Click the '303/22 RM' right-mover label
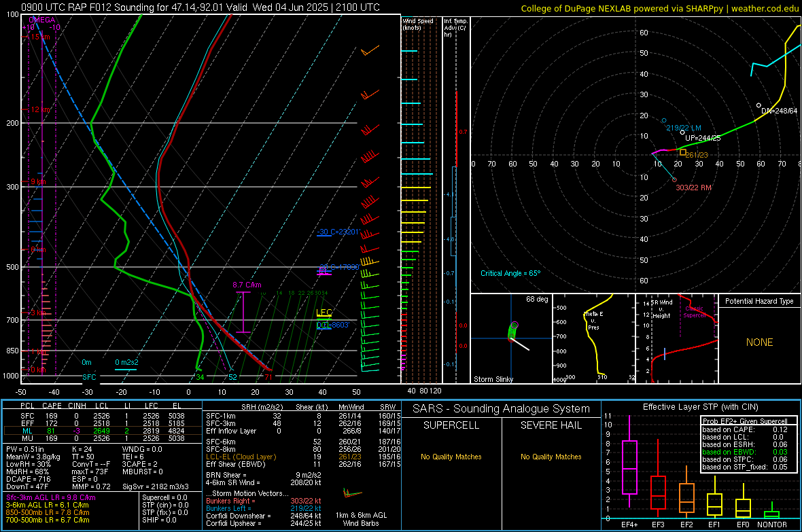 pyautogui.click(x=693, y=188)
